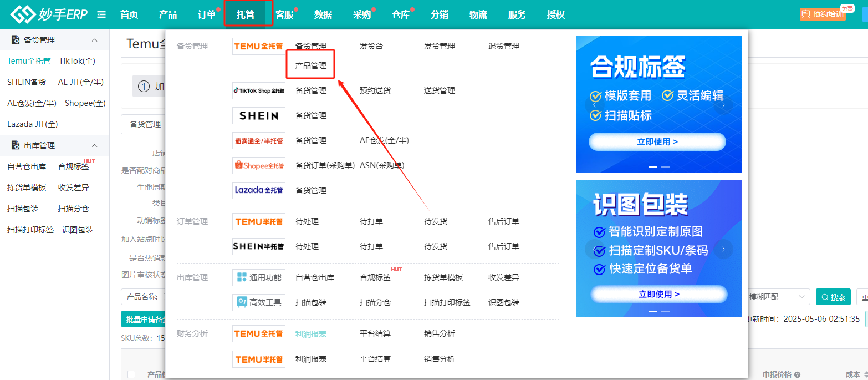Click the SHEIN logo in 备货管理 section
Viewport: 868px width, 380px height.
[259, 115]
